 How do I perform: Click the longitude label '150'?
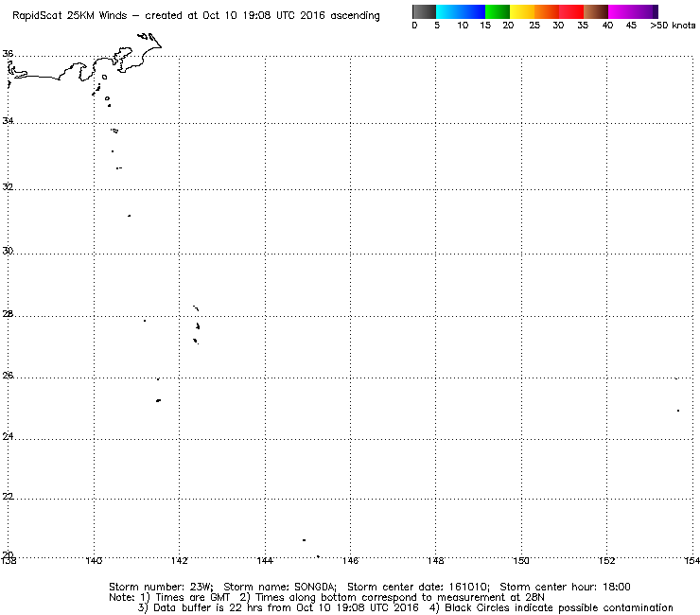pyautogui.click(x=521, y=561)
